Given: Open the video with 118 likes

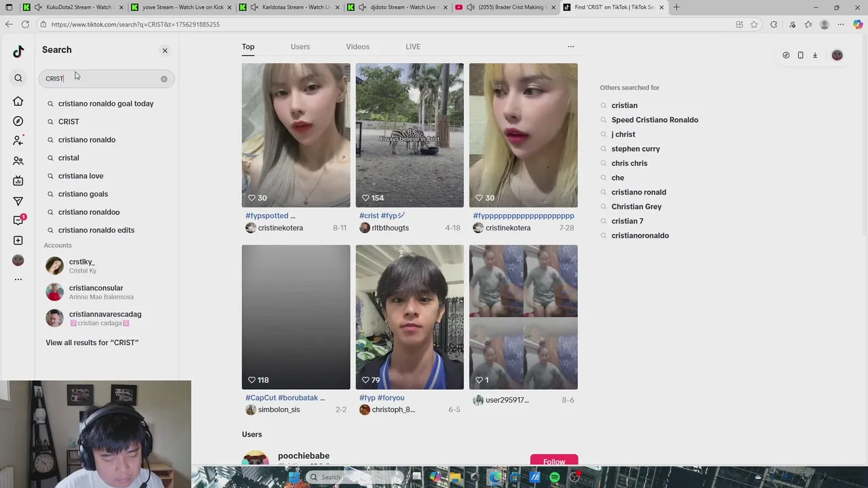Looking at the screenshot, I should [296, 317].
